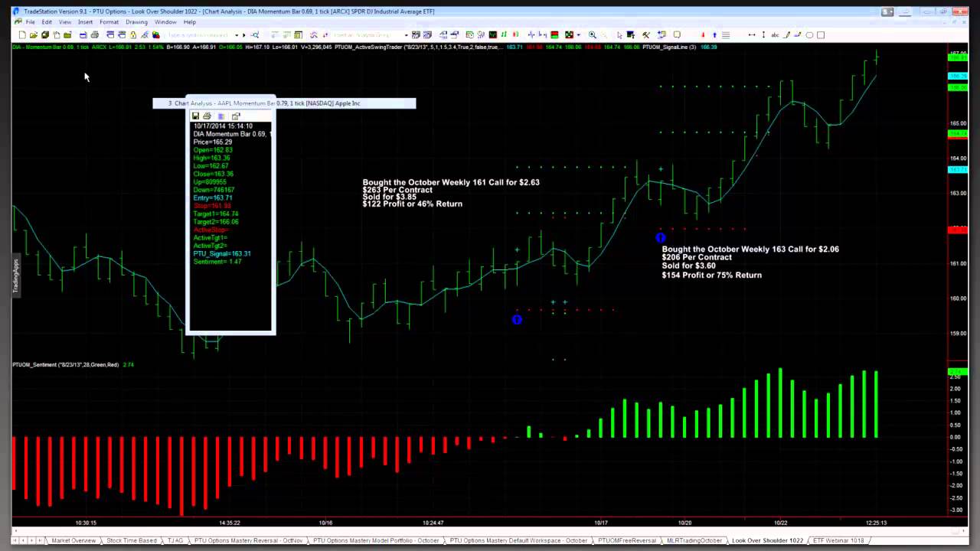Click the save icon in data window
The image size is (980, 551).
[195, 116]
